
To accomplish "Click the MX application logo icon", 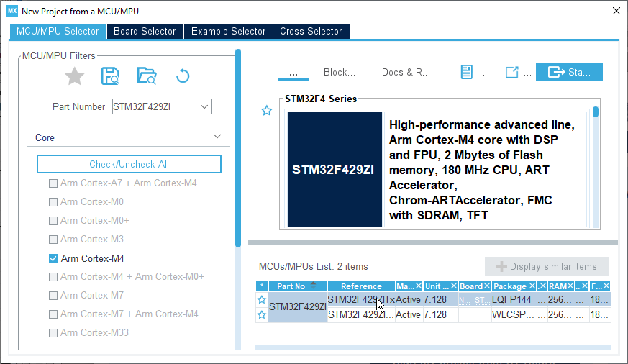I will [12, 11].
